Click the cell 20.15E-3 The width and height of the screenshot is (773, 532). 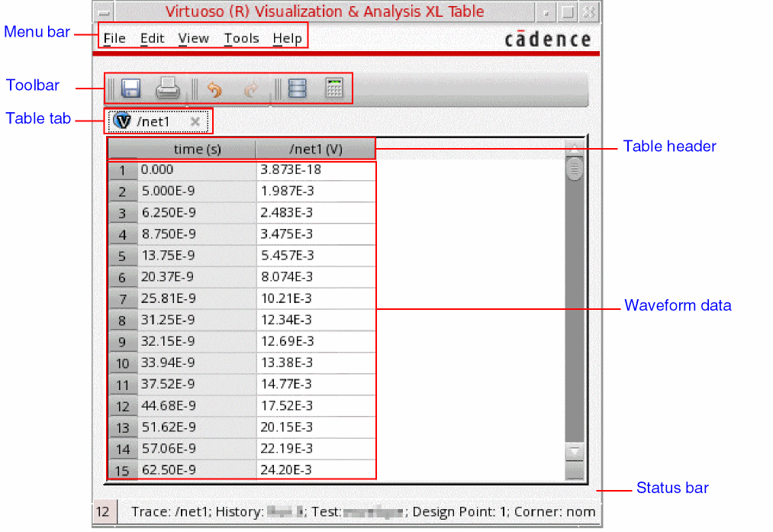point(316,427)
